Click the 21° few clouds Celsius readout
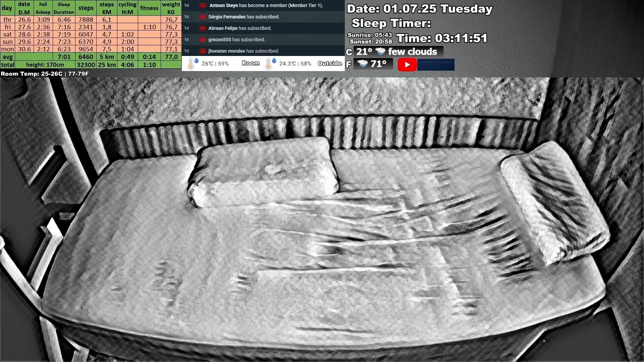 coord(398,52)
